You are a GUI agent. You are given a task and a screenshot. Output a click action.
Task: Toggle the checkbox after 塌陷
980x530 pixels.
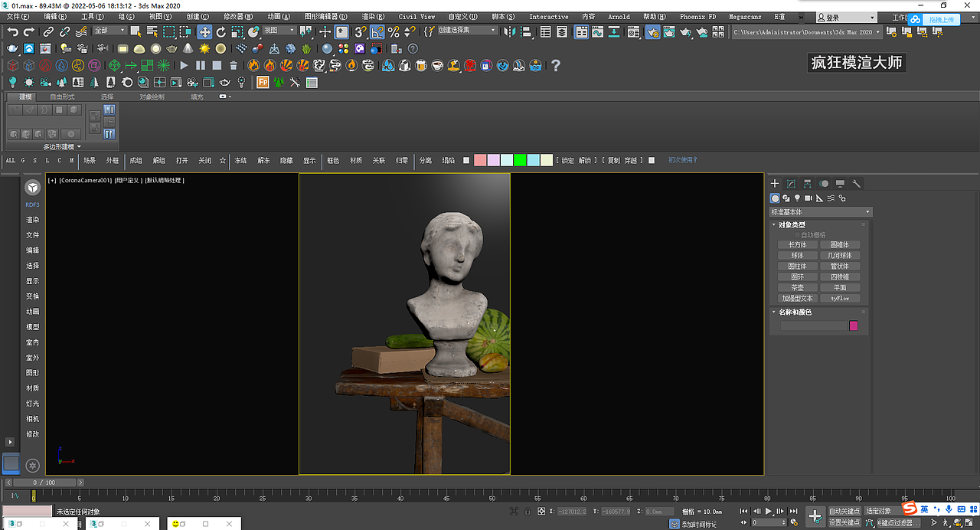click(466, 161)
